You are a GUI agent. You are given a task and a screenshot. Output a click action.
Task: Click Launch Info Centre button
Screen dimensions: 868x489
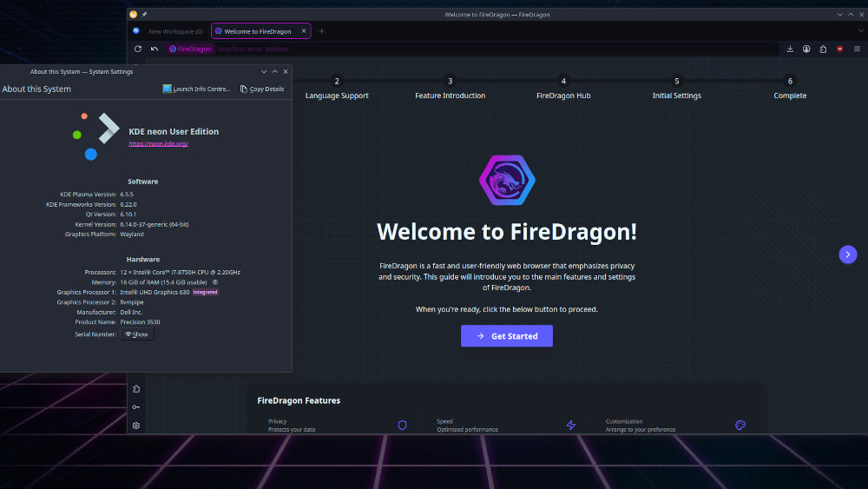coord(196,89)
